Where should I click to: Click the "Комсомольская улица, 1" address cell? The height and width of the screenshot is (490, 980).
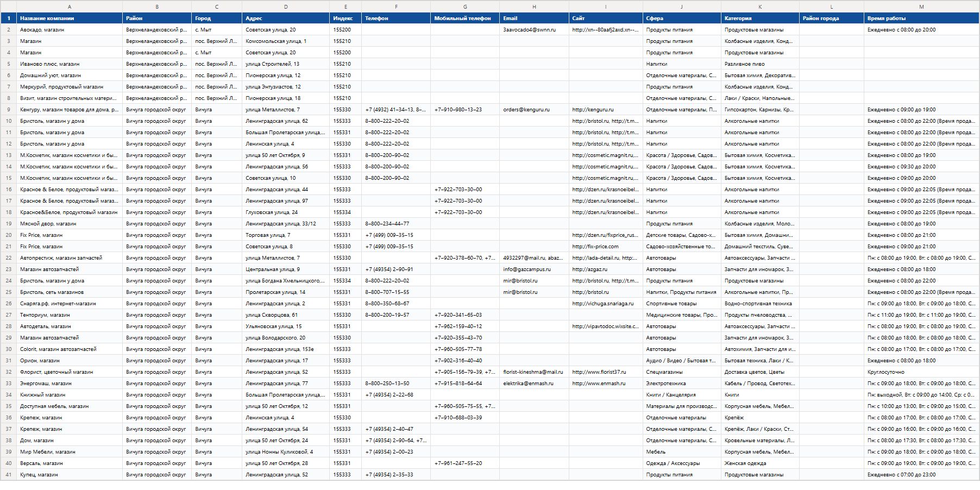click(286, 41)
